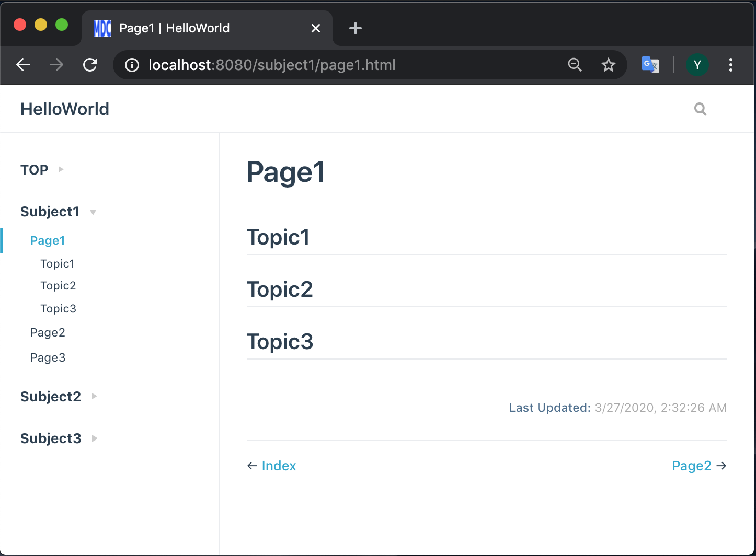Expand the Subject2 sidebar arrow
The width and height of the screenshot is (756, 556).
[x=95, y=396]
